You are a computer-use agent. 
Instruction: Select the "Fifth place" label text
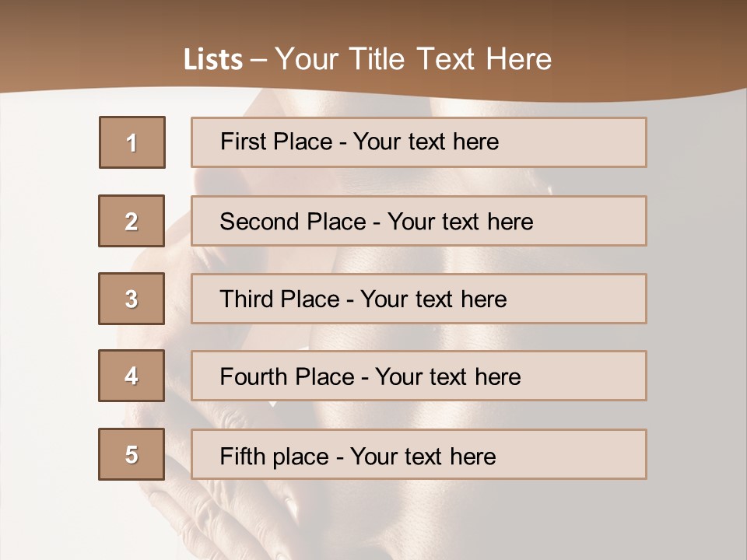[275, 456]
